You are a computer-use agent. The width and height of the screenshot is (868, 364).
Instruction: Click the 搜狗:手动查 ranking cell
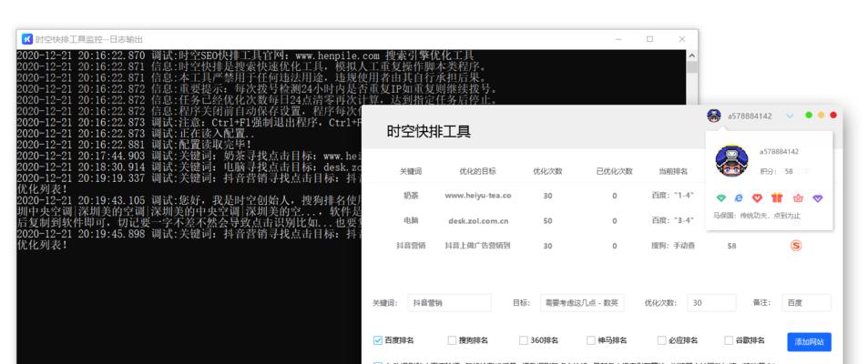point(672,245)
